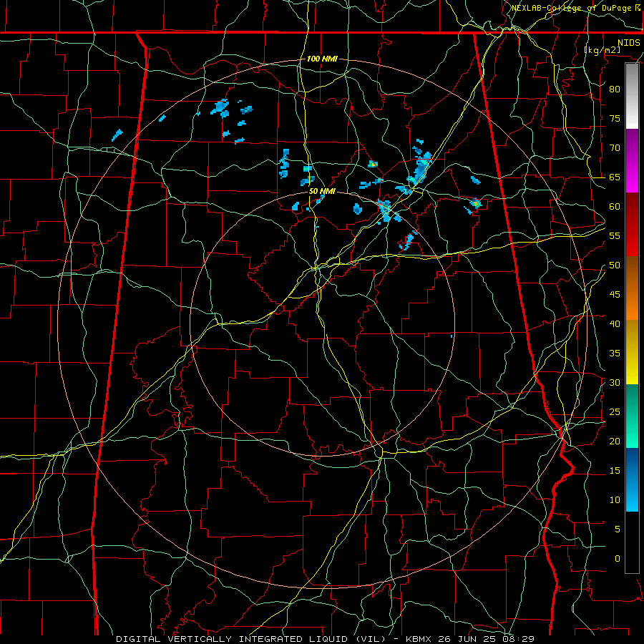Image resolution: width=644 pixels, height=644 pixels.
Task: Click the legend value 55
Action: coord(615,236)
